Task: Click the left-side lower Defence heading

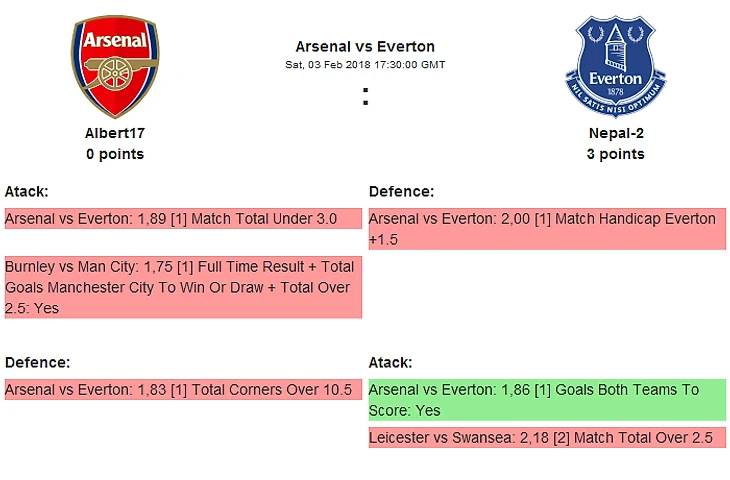Action: click(x=37, y=362)
